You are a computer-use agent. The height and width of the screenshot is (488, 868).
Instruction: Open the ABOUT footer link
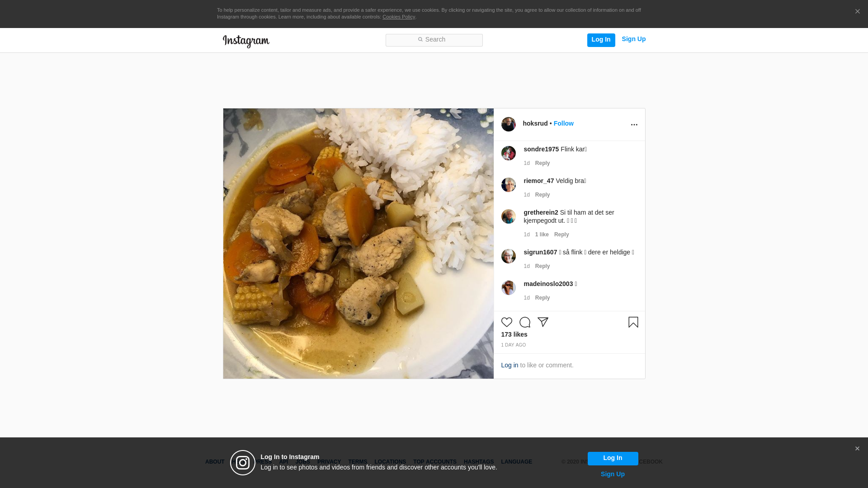(x=215, y=462)
